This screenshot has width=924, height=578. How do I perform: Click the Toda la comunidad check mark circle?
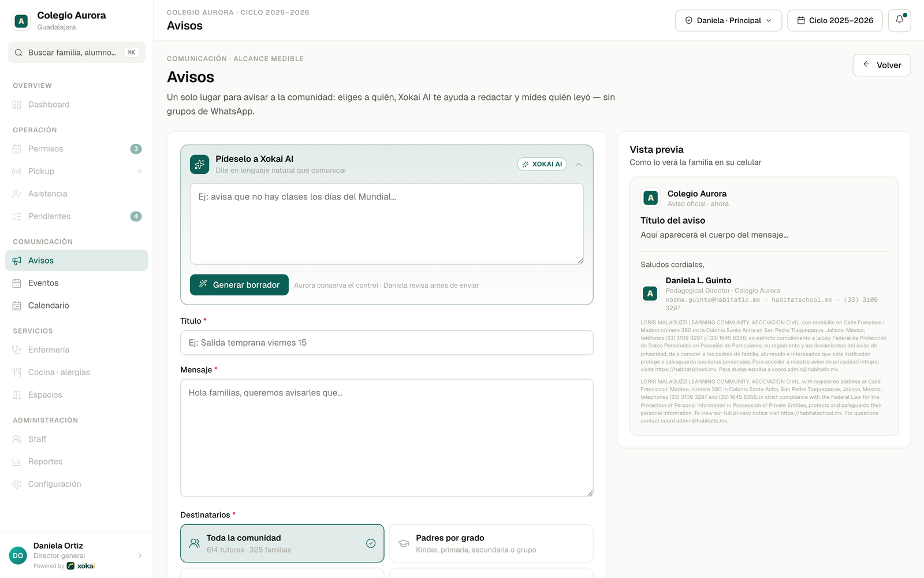pos(371,543)
